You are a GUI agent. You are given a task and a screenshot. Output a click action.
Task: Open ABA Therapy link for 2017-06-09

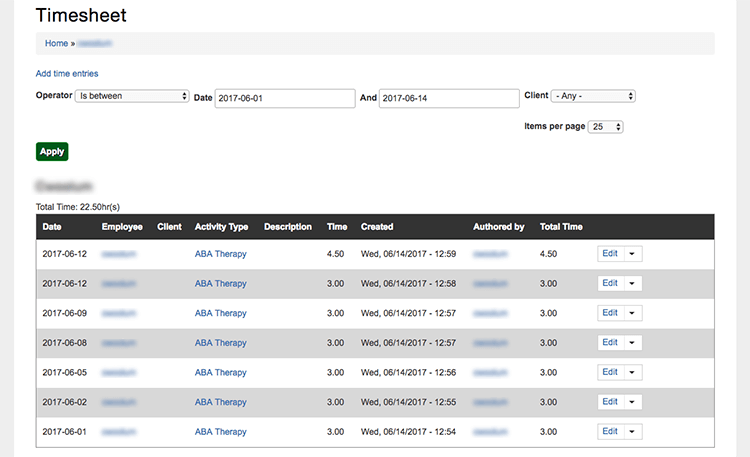coord(220,313)
